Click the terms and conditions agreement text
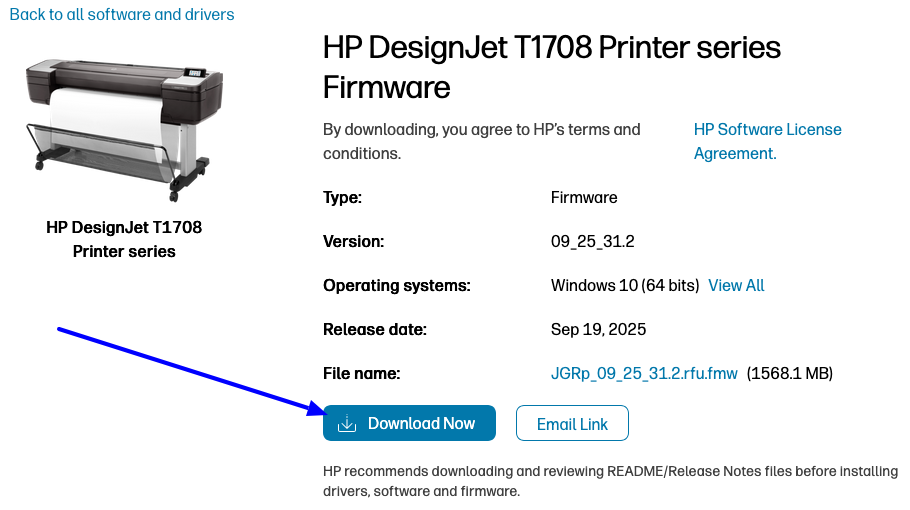The width and height of the screenshot is (910, 510). 482,141
